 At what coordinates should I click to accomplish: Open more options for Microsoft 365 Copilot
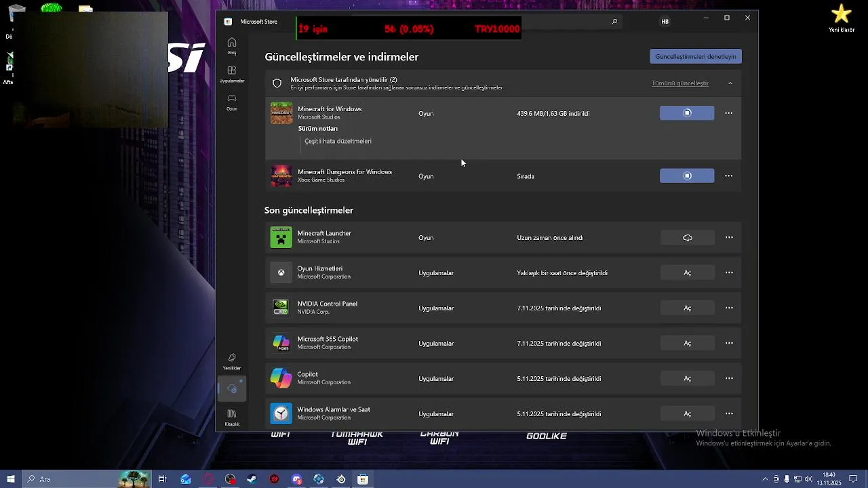(x=729, y=344)
